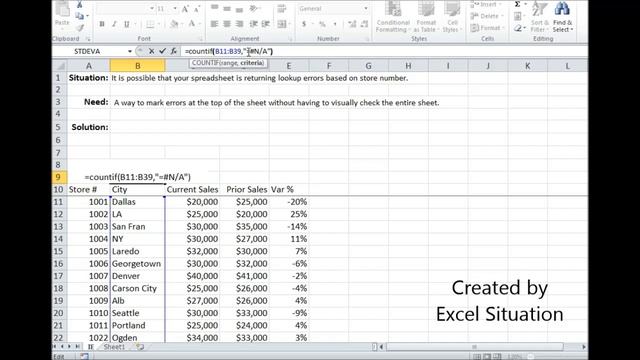Toggle Underline formatting

pos(127,24)
